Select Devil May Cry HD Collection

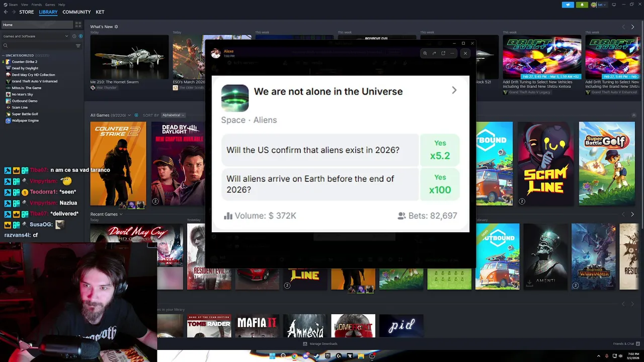33,75
